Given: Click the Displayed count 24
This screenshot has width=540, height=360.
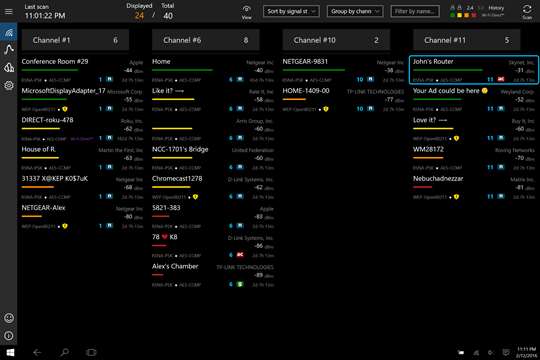Looking at the screenshot, I should click(139, 16).
